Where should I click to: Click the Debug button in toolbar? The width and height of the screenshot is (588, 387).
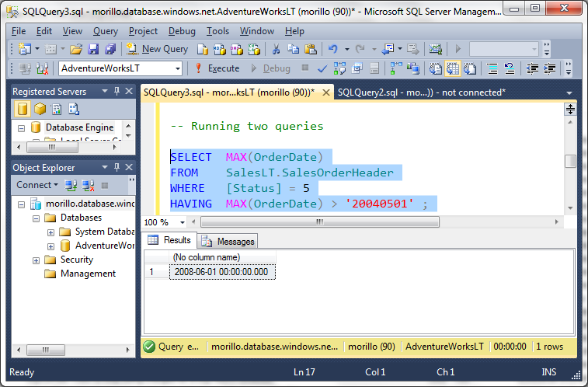coord(271,68)
